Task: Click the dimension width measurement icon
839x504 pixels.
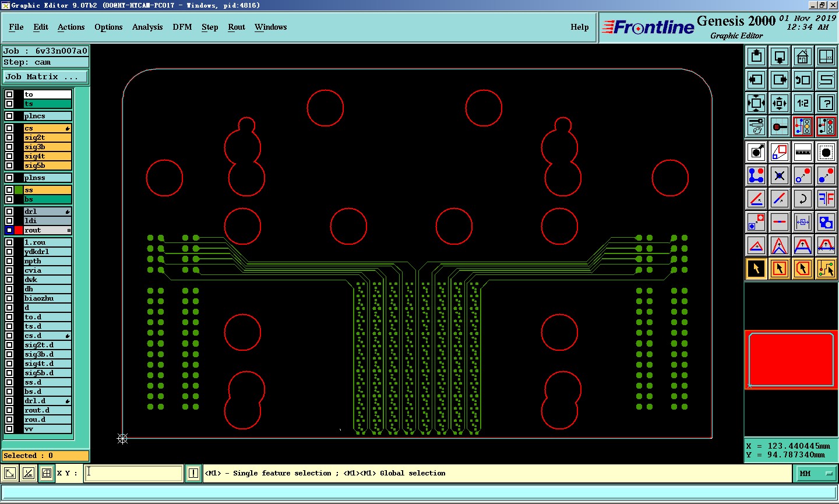Action: 803,222
